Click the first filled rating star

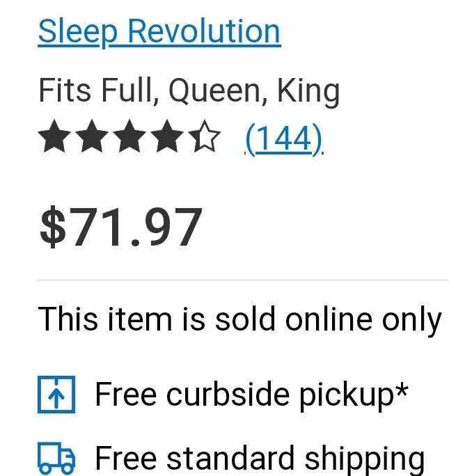[54, 136]
